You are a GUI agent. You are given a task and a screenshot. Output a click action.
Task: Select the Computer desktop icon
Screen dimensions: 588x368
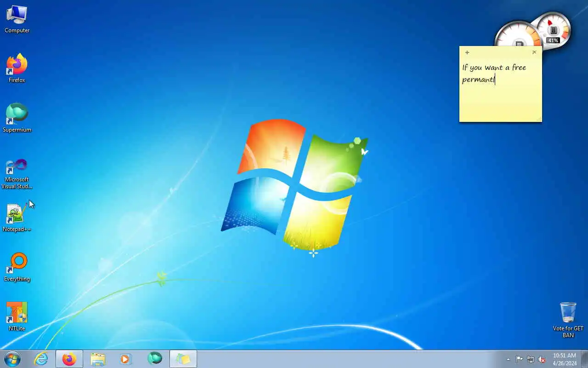(x=17, y=19)
